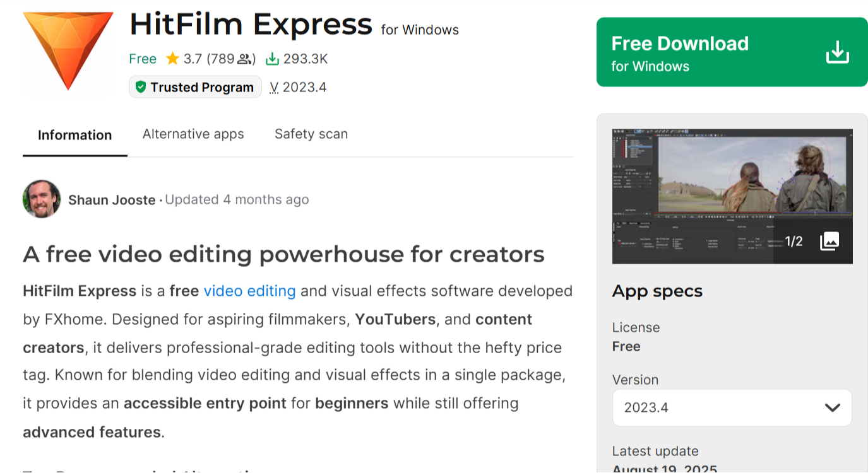The image size is (868, 473).
Task: Click the HitFilm Express title heading
Action: tap(251, 25)
